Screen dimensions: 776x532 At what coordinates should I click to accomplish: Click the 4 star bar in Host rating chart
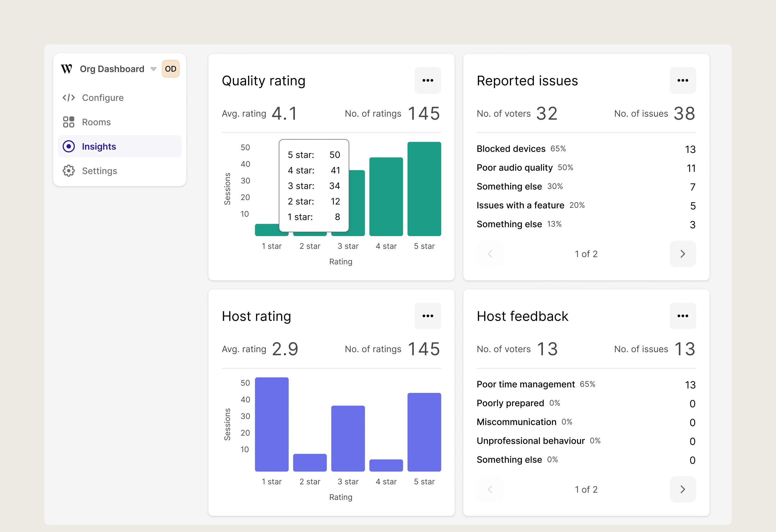(386, 465)
